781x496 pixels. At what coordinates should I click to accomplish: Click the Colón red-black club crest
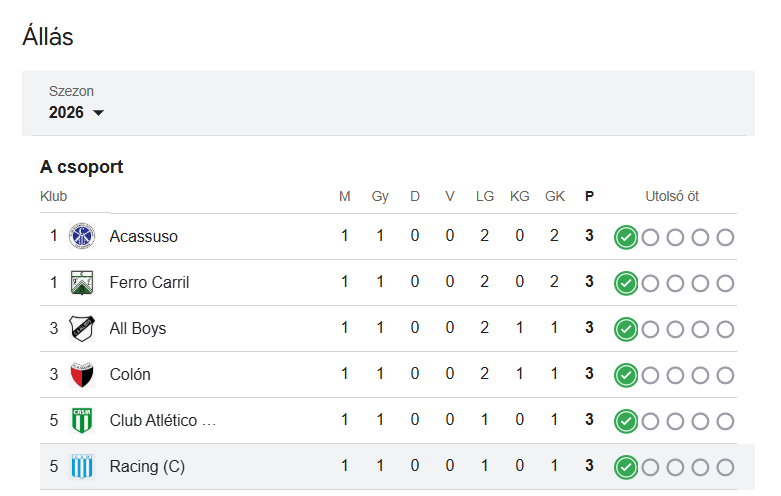[81, 375]
